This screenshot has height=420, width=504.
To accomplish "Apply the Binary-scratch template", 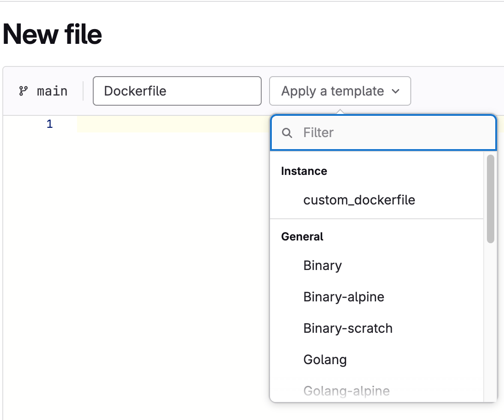I will click(x=348, y=328).
